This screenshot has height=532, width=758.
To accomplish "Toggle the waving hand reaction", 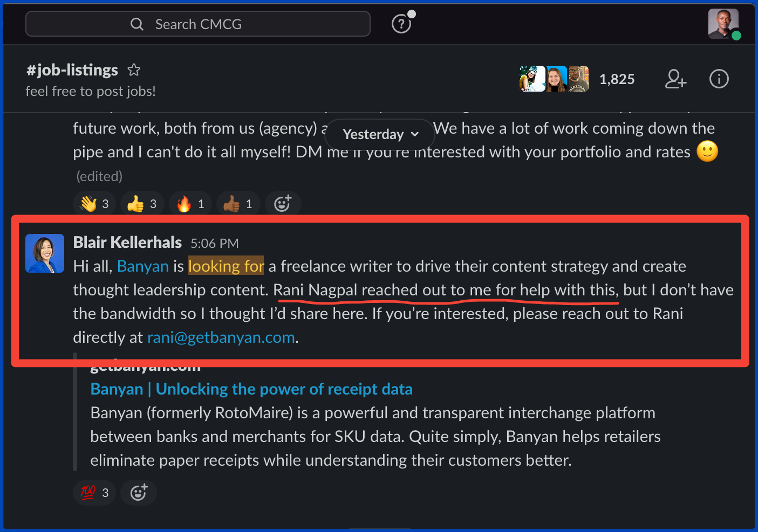I will pyautogui.click(x=94, y=204).
